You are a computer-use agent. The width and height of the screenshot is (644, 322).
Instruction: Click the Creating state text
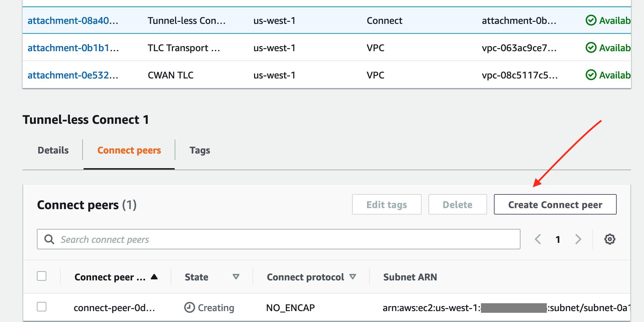tap(216, 308)
